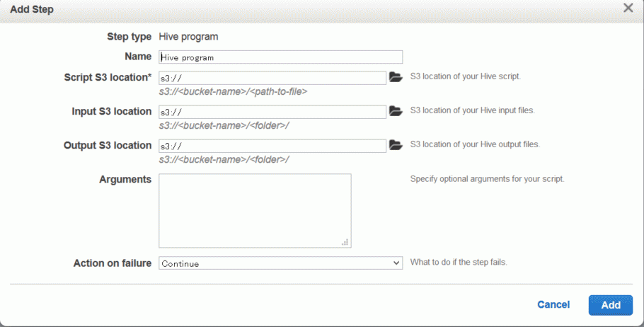Image resolution: width=644 pixels, height=327 pixels.
Task: Select the Name field label
Action: (x=138, y=57)
